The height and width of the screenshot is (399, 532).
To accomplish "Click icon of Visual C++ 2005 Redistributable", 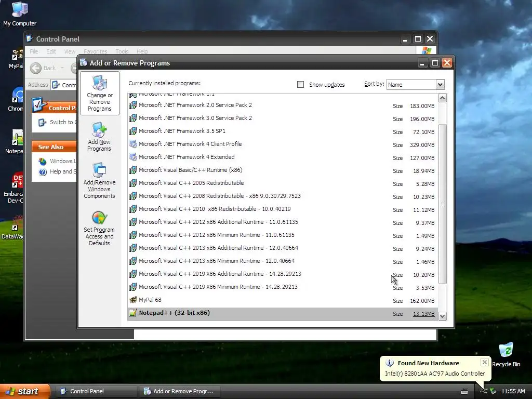I will 133,183.
